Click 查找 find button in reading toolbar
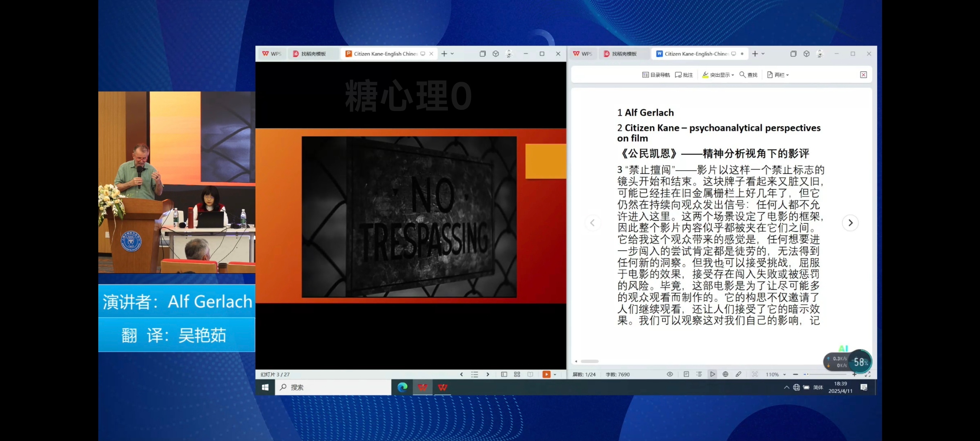This screenshot has width=980, height=441. coord(748,75)
